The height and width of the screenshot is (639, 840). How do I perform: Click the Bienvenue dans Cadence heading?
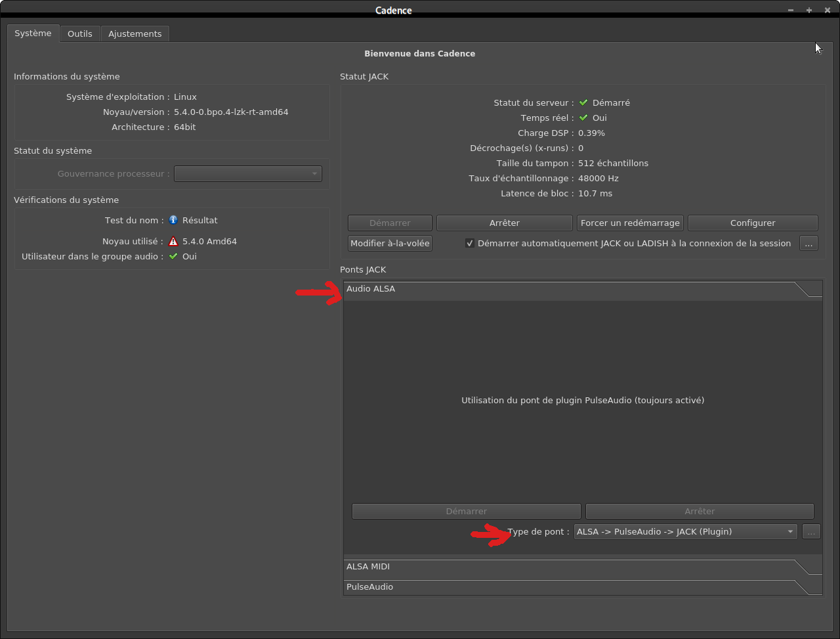coord(420,54)
